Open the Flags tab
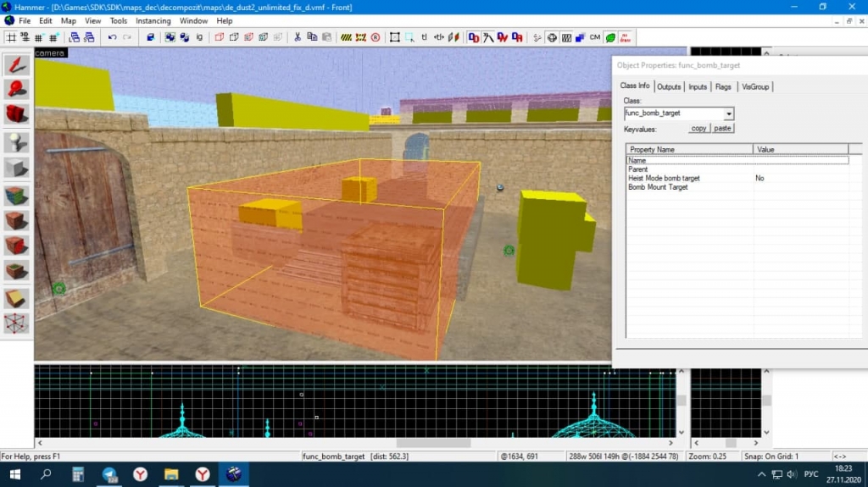Viewport: 868px width, 487px height. 723,86
